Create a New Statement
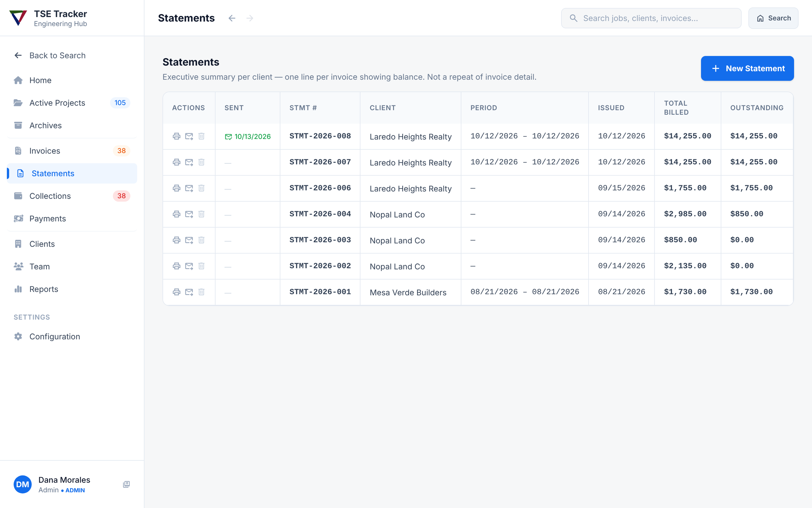812x508 pixels. click(747, 69)
